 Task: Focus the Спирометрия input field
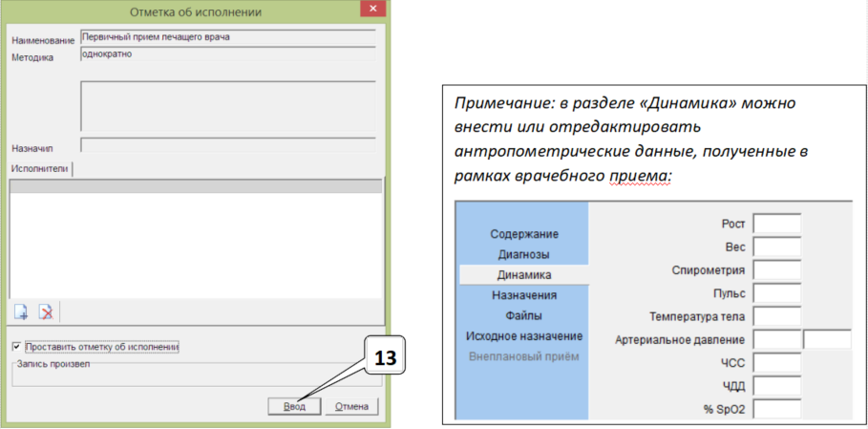coord(776,270)
